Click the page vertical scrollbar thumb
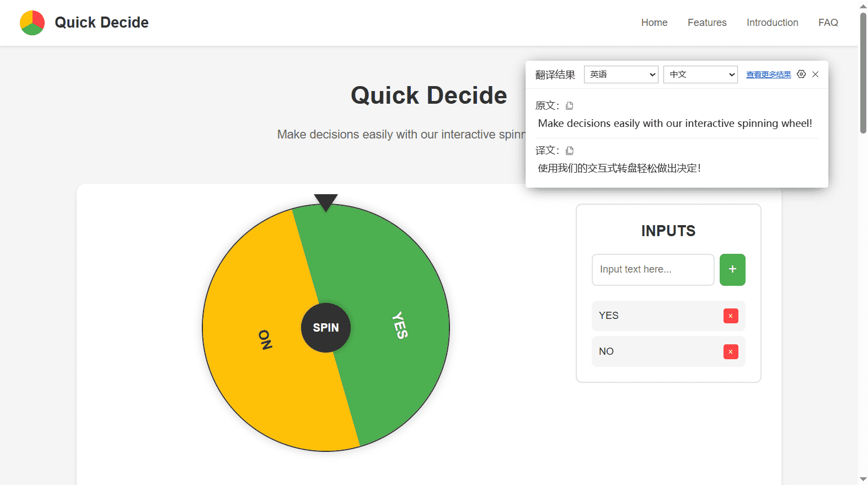The image size is (868, 485). [863, 72]
